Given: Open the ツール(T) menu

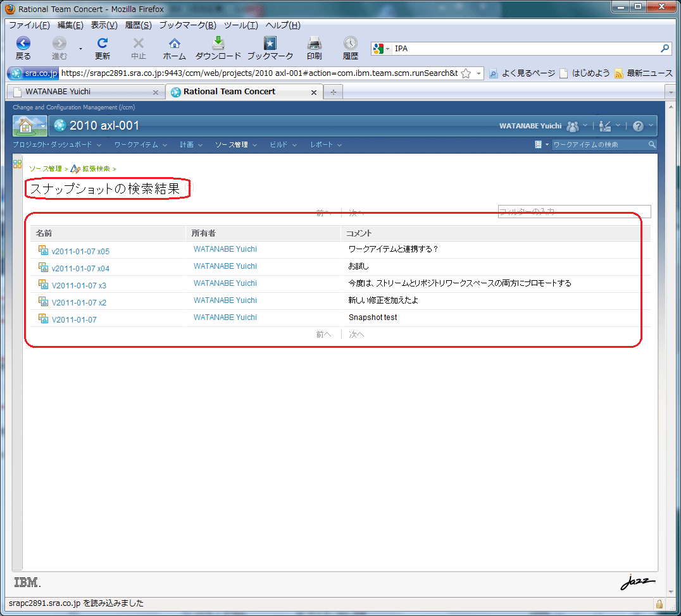Looking at the screenshot, I should tap(241, 25).
